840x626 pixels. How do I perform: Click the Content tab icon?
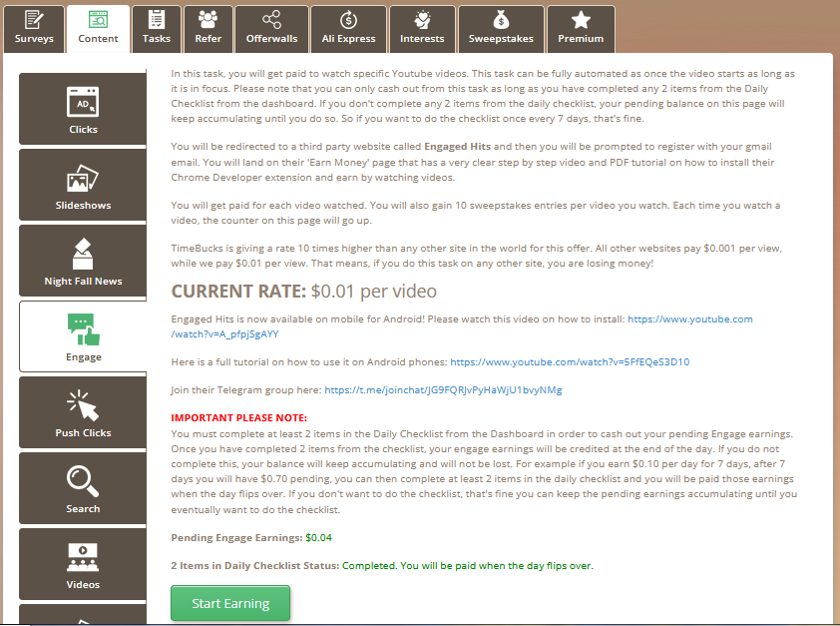pos(98,20)
